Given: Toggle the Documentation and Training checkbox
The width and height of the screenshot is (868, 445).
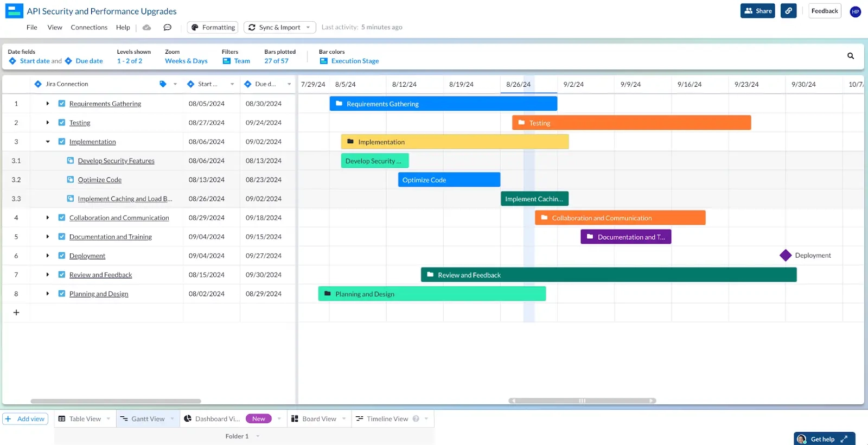Looking at the screenshot, I should pos(62,237).
